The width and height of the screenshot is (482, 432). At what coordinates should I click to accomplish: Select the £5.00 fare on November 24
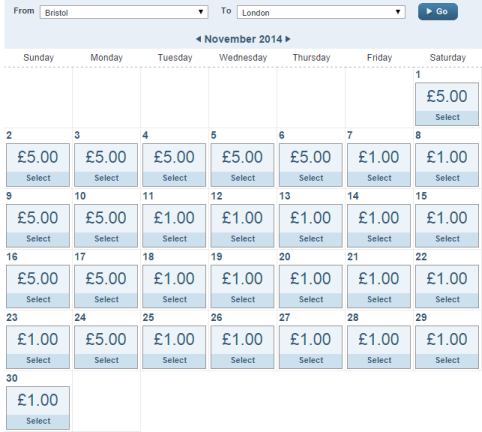[106, 347]
